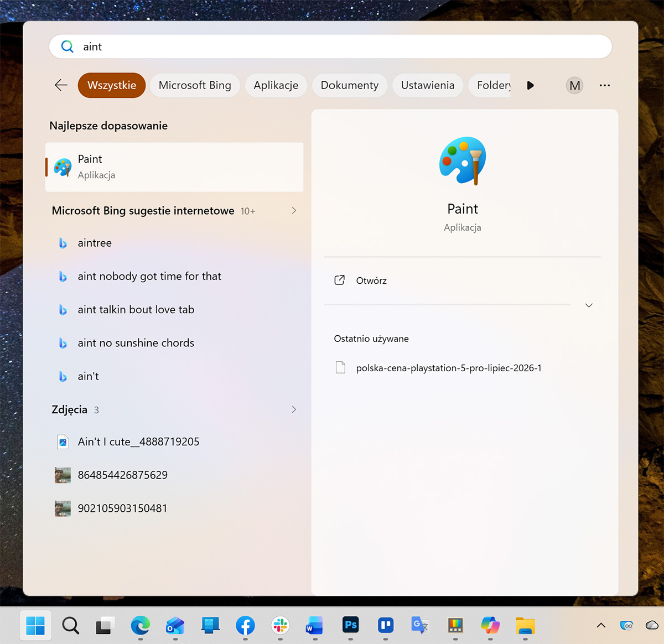Click the Windows Start button
This screenshot has width=664, height=644.
35,626
